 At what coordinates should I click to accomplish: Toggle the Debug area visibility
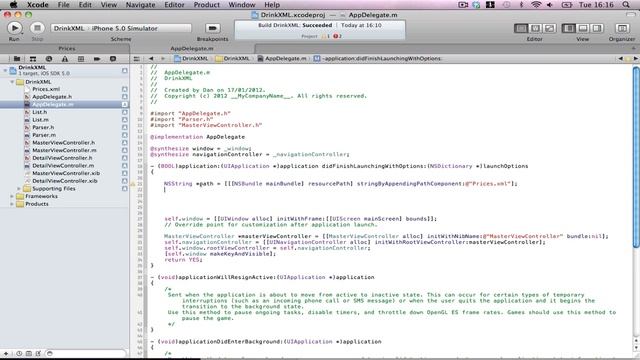pos(583,28)
